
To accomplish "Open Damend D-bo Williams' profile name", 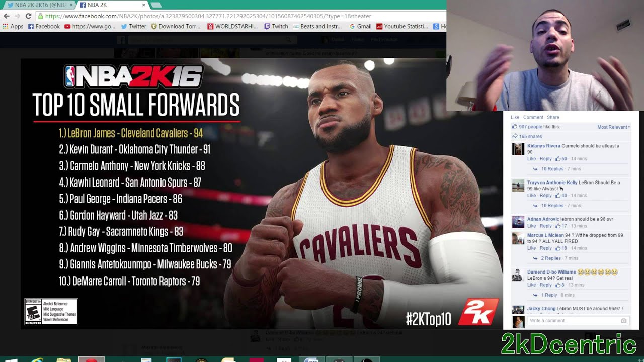I will point(551,272).
